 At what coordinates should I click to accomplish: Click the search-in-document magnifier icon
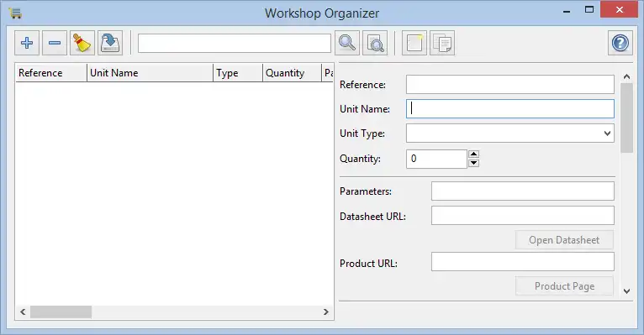375,43
